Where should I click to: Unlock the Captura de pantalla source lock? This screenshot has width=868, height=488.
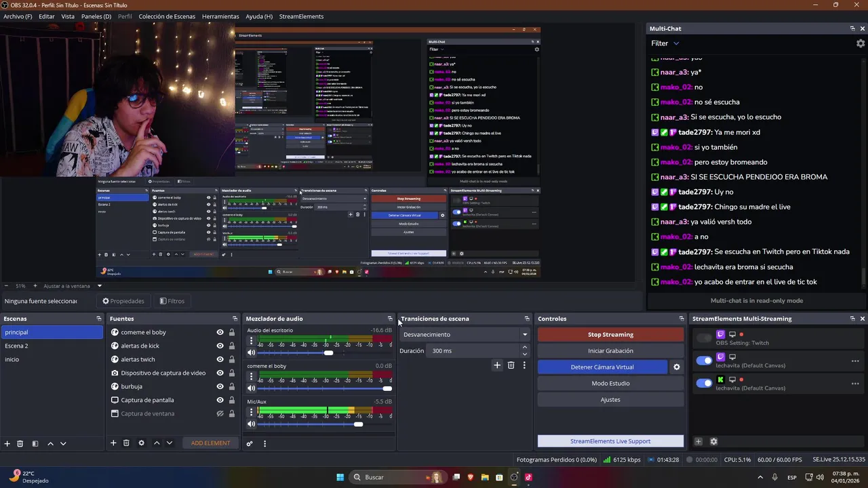pos(232,401)
